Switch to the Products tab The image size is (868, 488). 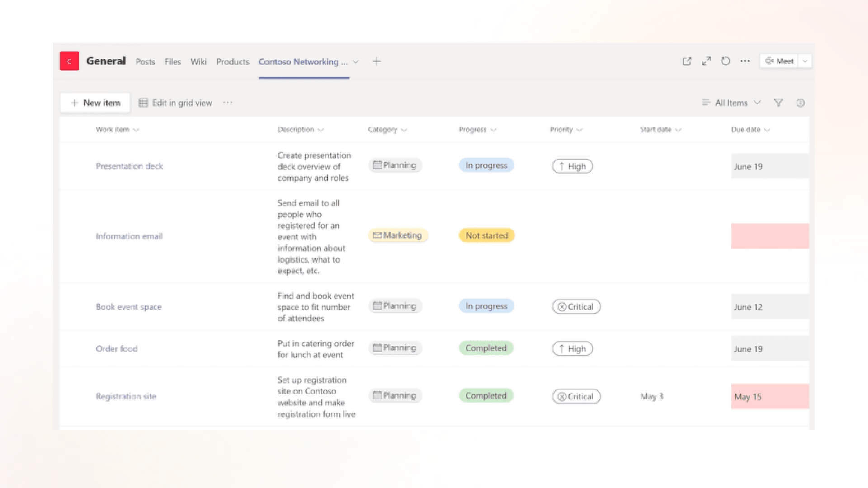click(x=233, y=62)
